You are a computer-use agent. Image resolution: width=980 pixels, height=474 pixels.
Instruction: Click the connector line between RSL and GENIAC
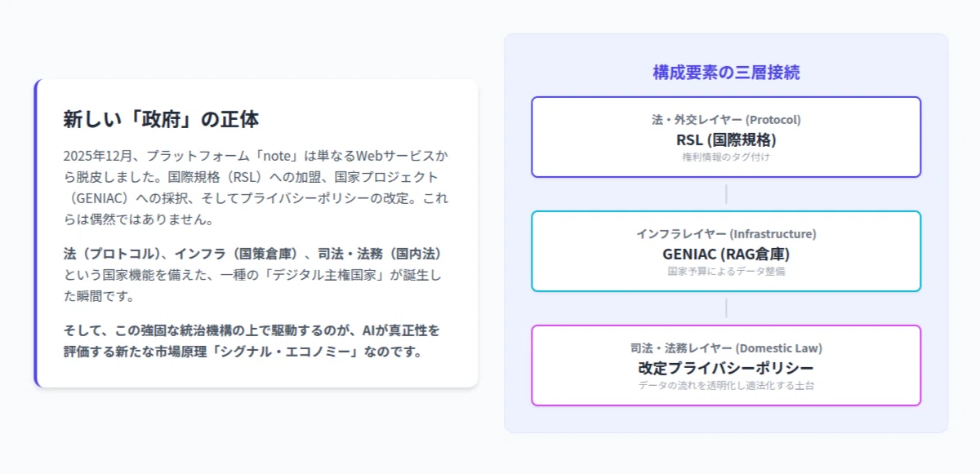[x=726, y=194]
